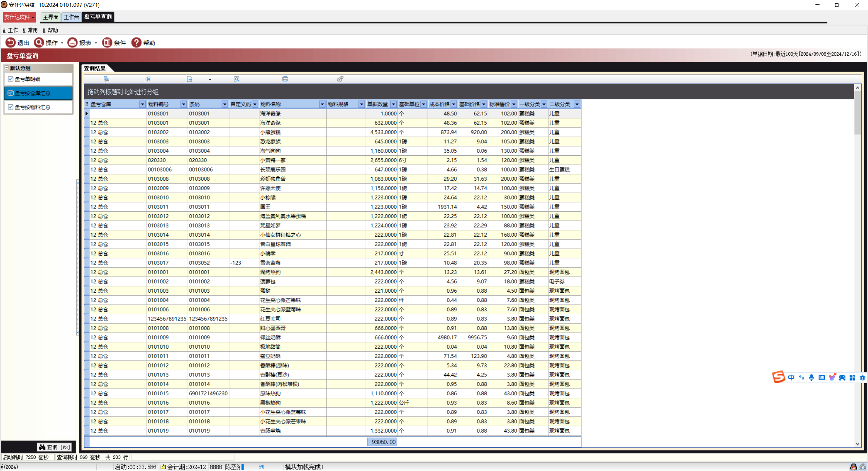Click the printer icon in results toolbar
Screen dimensions: 868x471
(285, 79)
